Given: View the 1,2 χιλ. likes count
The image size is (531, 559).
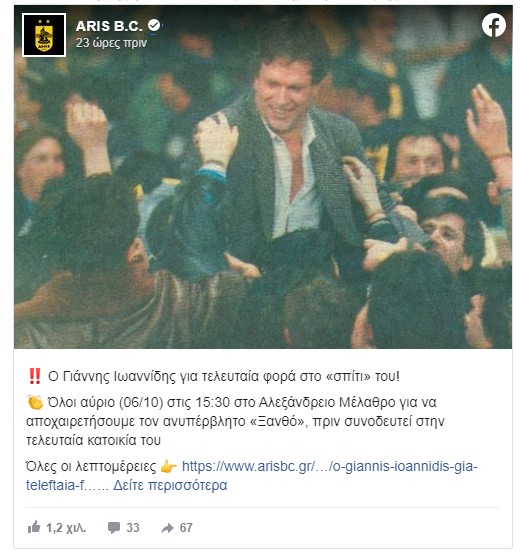Looking at the screenshot, I should click(66, 528).
